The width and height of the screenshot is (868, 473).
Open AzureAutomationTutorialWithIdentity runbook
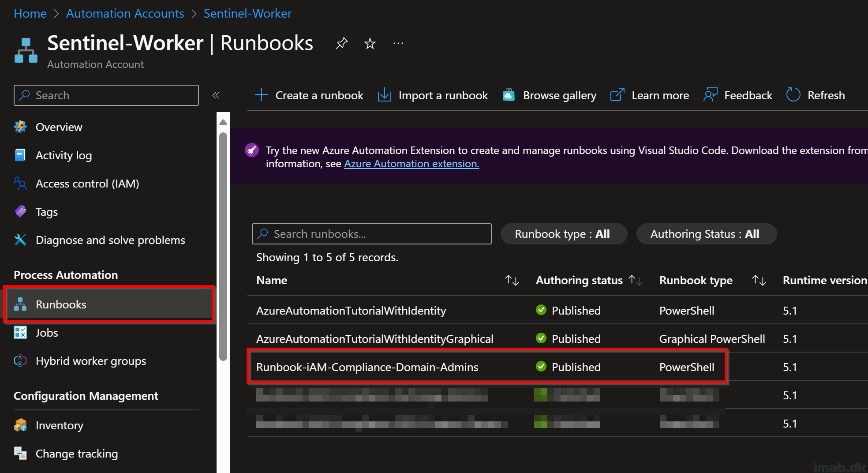pos(351,311)
